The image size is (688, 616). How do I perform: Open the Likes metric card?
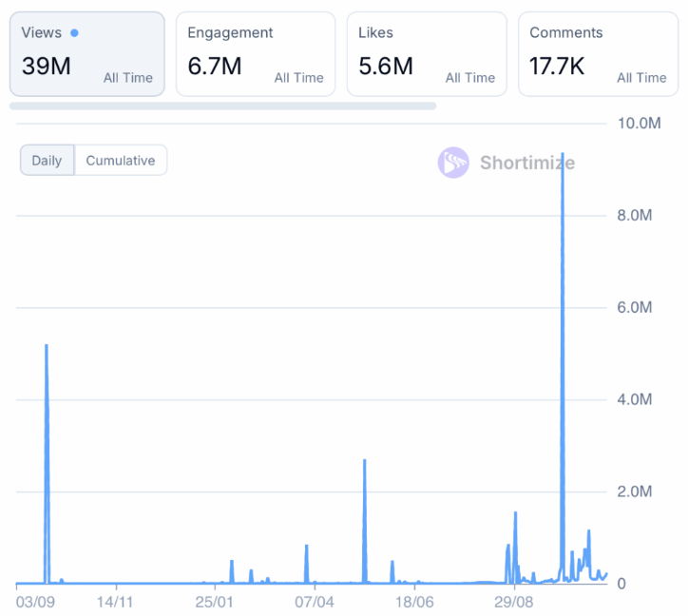click(x=426, y=54)
